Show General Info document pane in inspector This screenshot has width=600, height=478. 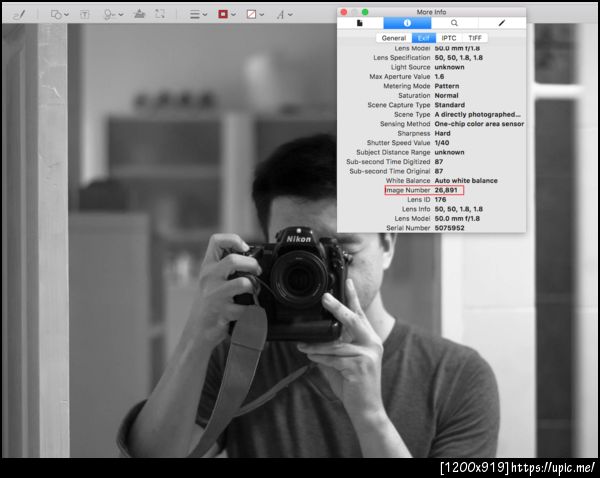click(x=360, y=23)
